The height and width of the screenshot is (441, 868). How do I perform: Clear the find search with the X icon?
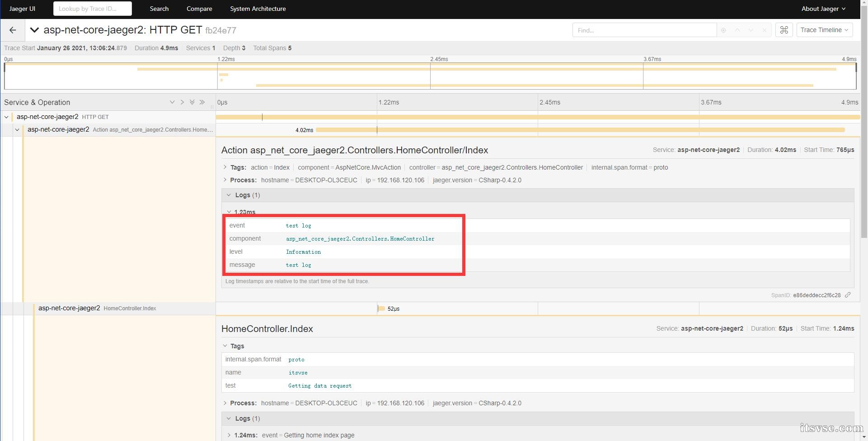[x=764, y=30]
